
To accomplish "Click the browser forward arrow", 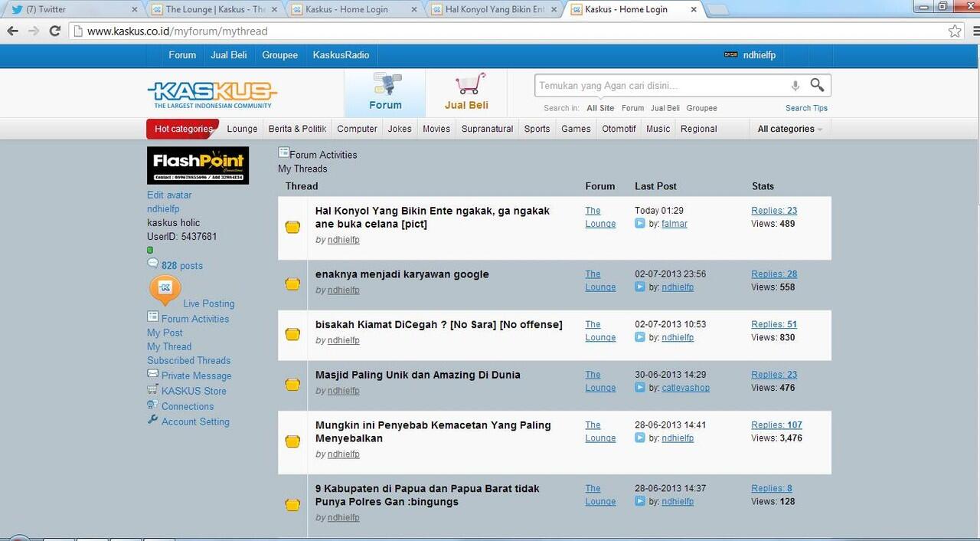I will click(33, 31).
